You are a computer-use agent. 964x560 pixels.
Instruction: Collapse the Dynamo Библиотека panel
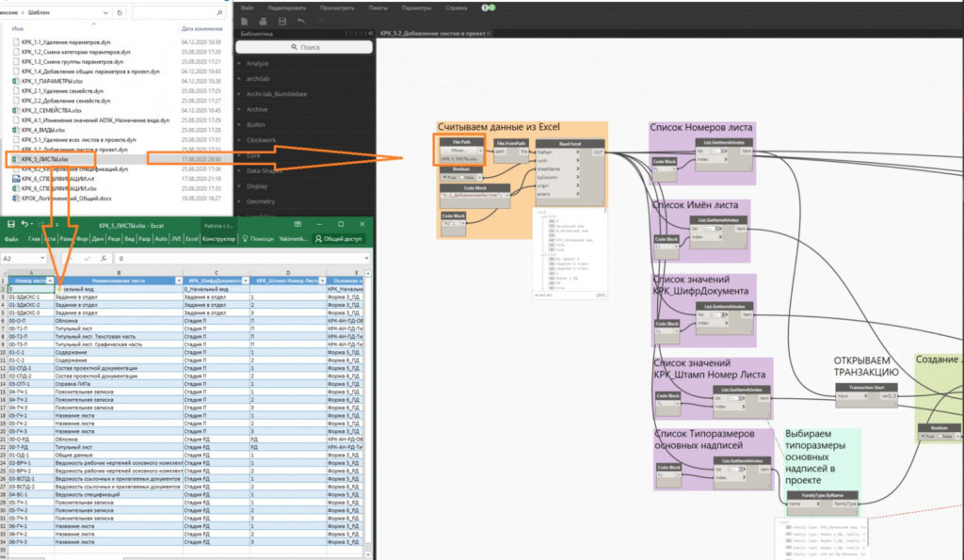coord(370,34)
